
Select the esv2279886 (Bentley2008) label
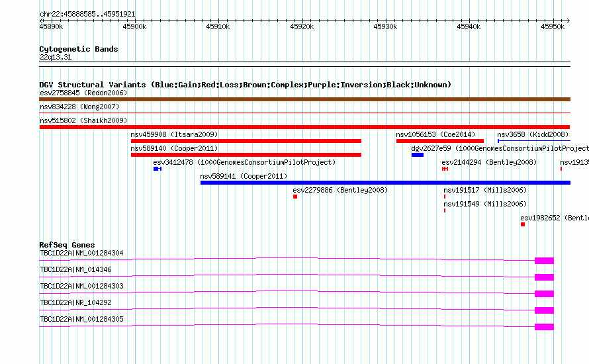pyautogui.click(x=340, y=190)
